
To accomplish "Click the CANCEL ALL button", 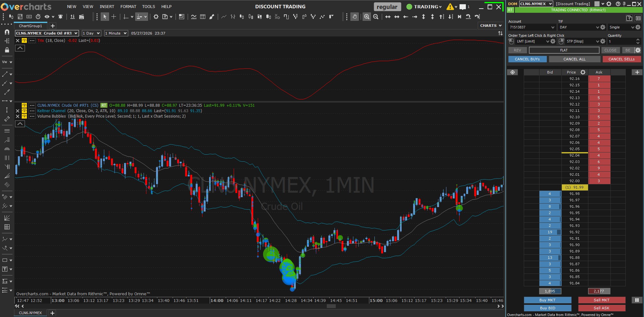I will pos(574,59).
